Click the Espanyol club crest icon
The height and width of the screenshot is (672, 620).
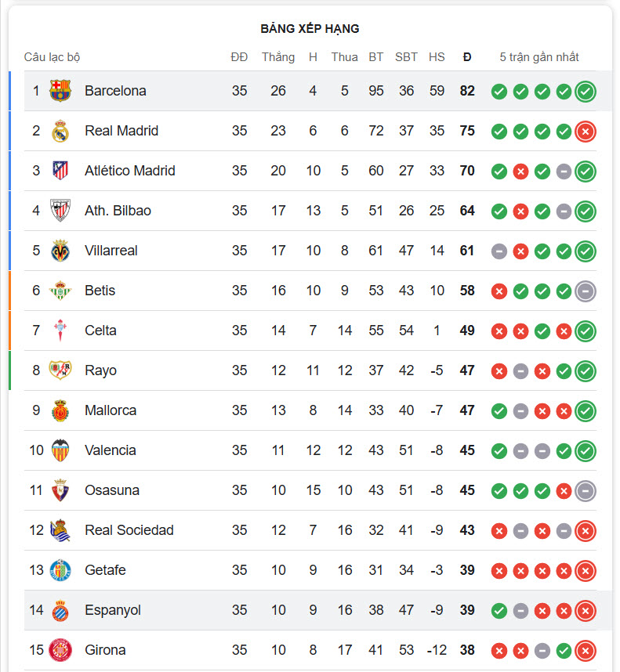coord(60,610)
